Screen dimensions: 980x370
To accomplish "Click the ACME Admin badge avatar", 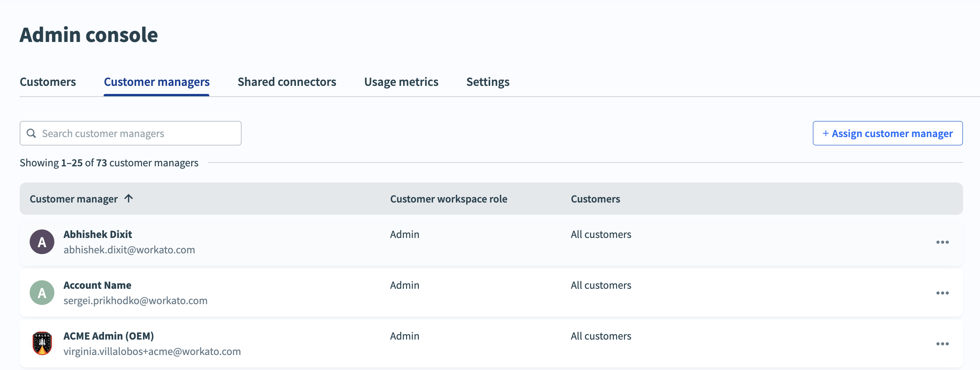I will [x=42, y=343].
